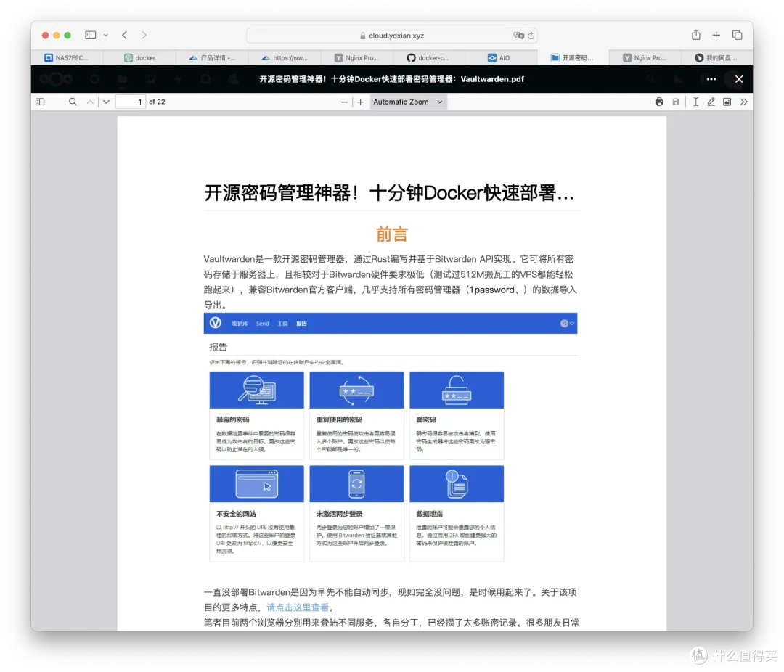Zoom in the PDF document
This screenshot has width=784, height=672.
[361, 102]
